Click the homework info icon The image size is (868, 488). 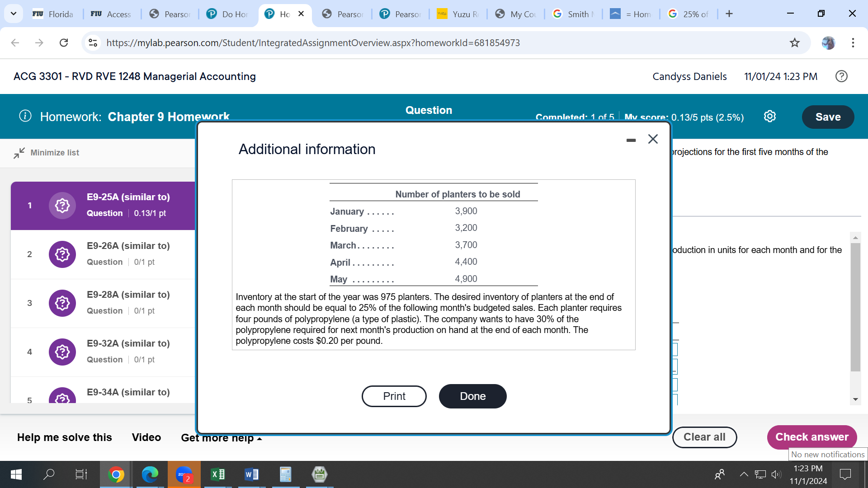coord(25,116)
